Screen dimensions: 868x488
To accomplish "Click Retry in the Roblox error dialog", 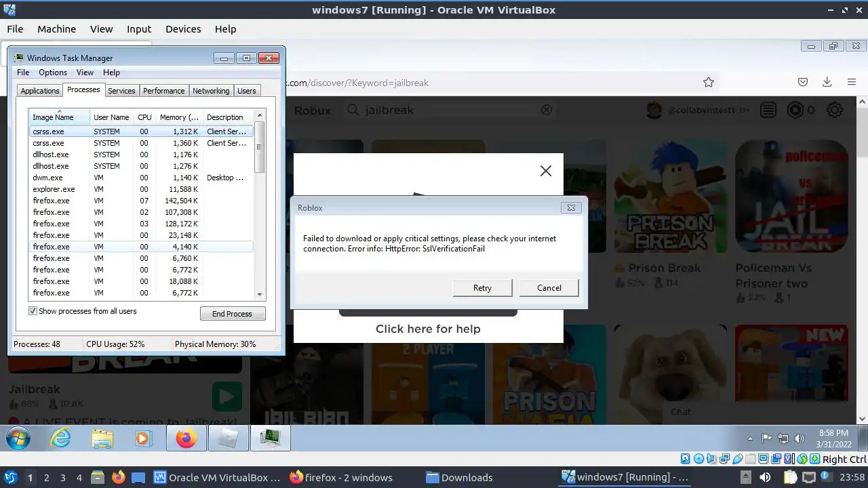I will (x=482, y=287).
